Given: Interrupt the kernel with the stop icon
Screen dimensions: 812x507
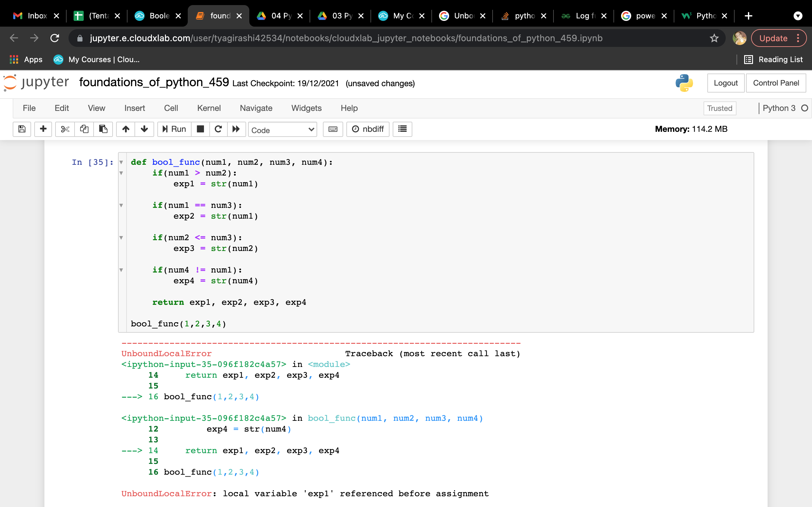Looking at the screenshot, I should [x=200, y=129].
